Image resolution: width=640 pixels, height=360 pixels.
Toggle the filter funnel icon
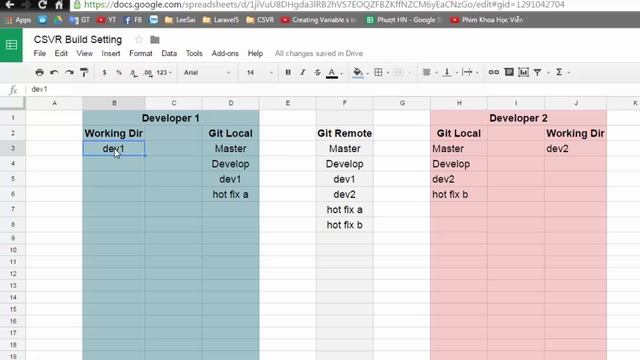pyautogui.click(x=538, y=72)
